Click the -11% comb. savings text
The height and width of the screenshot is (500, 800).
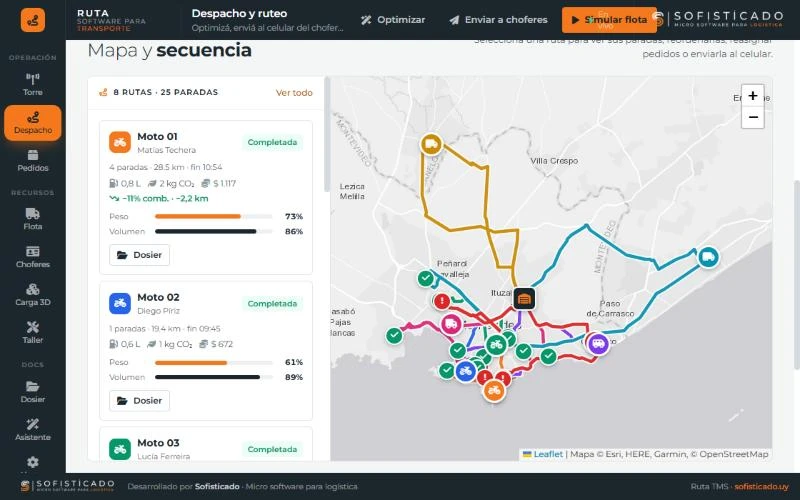click(x=159, y=198)
